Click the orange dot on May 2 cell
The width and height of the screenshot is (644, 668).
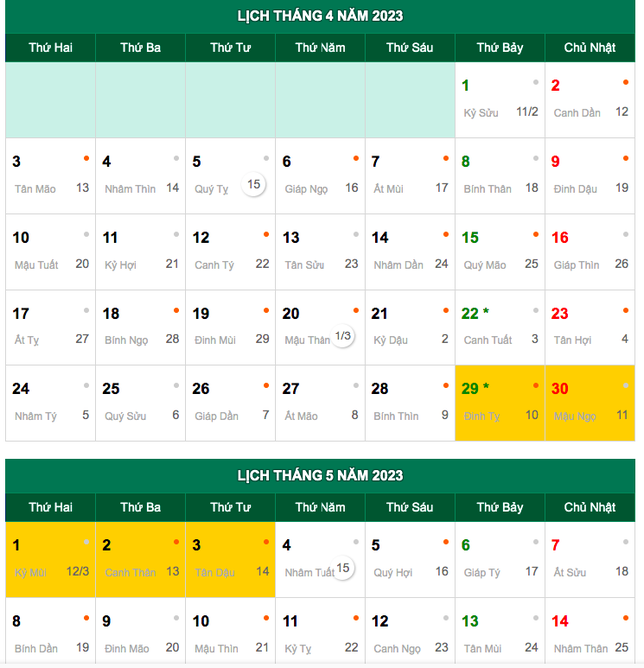pyautogui.click(x=177, y=542)
